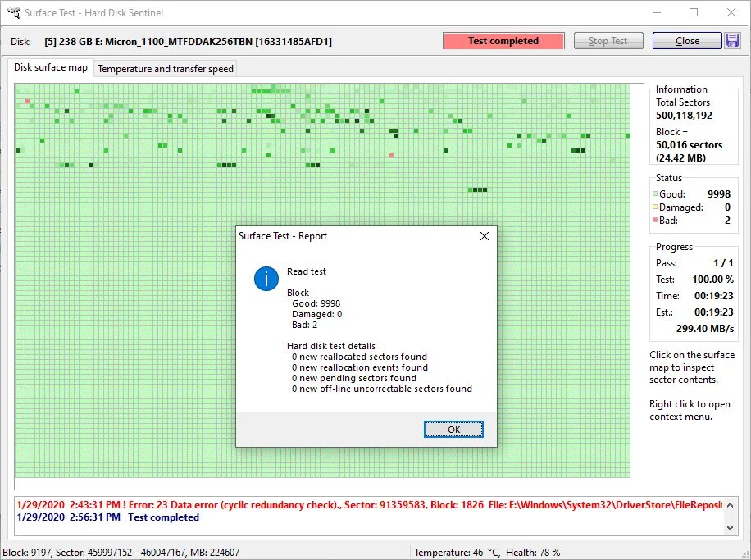Click the red bad block near the surface map's left edge
Screen dimensions: 751x560
[x=27, y=101]
